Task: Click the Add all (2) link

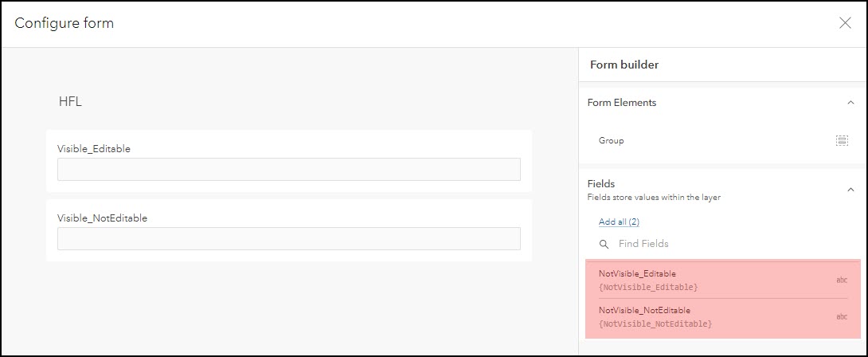Action: (x=619, y=222)
